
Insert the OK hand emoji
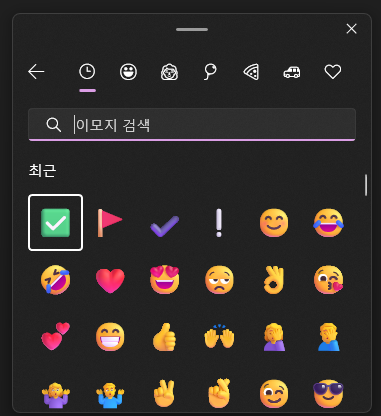(274, 280)
